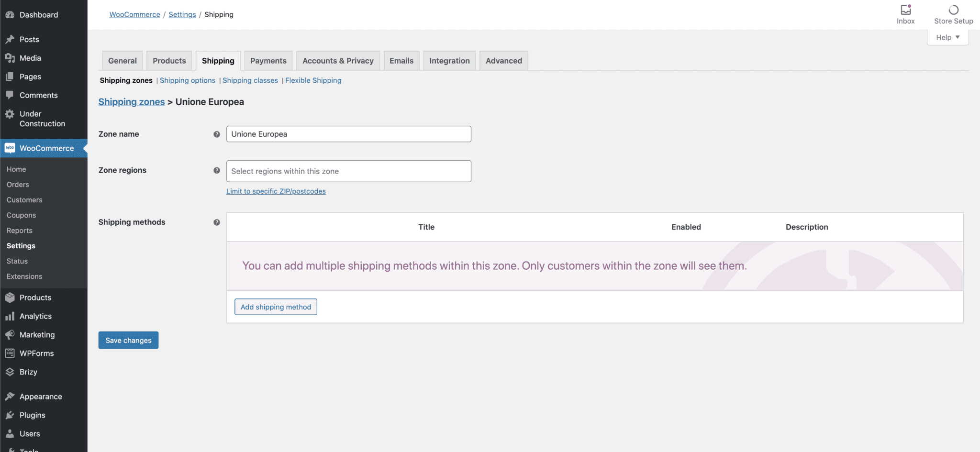This screenshot has height=452, width=980.
Task: Open the Accounts & Privacy tab
Action: click(x=338, y=61)
